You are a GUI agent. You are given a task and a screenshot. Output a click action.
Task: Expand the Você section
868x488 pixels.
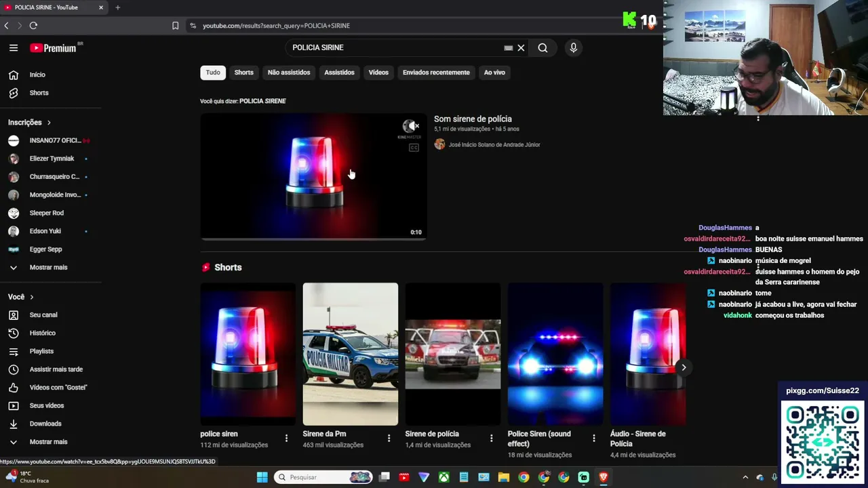[x=20, y=297]
